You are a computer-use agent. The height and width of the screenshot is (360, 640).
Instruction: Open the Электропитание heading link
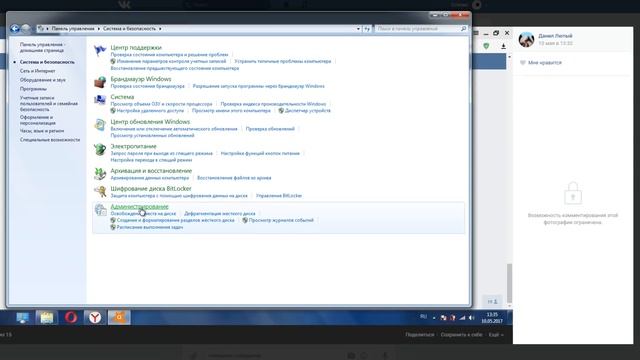tap(133, 146)
